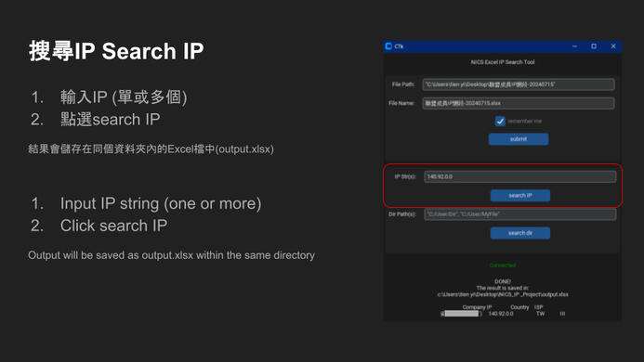Click the File Name input field
This screenshot has height=362, width=644.
click(x=519, y=103)
